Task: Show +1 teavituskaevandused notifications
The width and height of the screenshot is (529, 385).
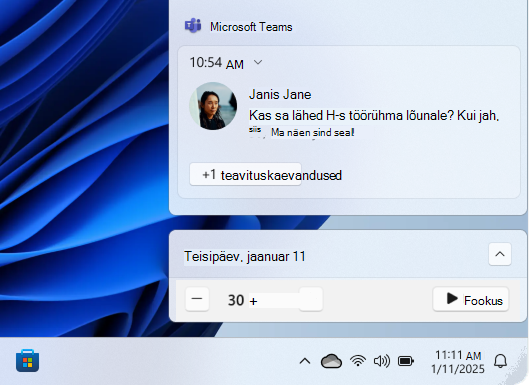Action: tap(246, 174)
